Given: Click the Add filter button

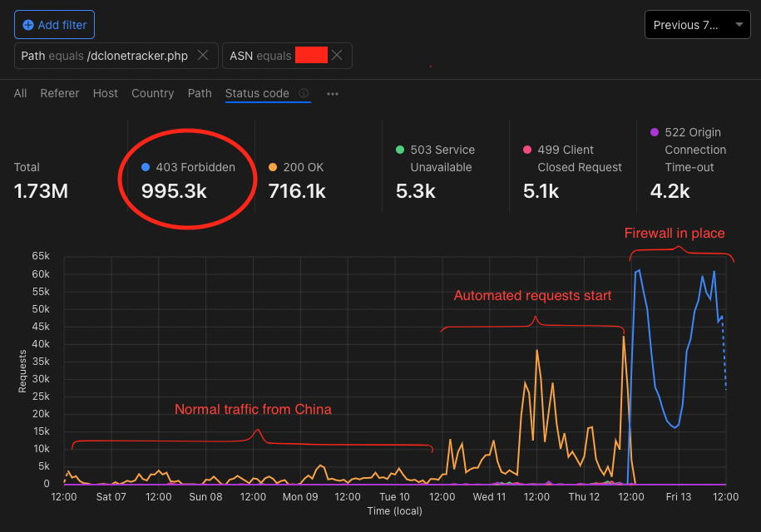Looking at the screenshot, I should coord(54,25).
